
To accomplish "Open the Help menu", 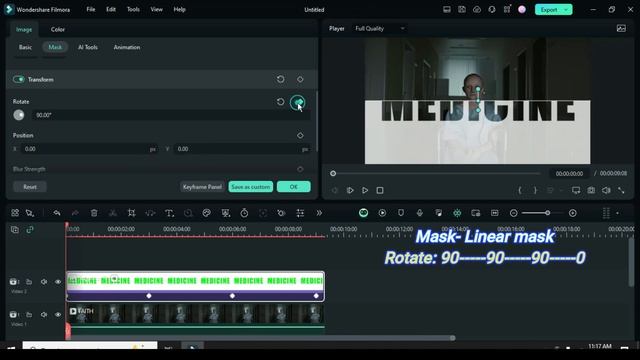I will coord(179,9).
